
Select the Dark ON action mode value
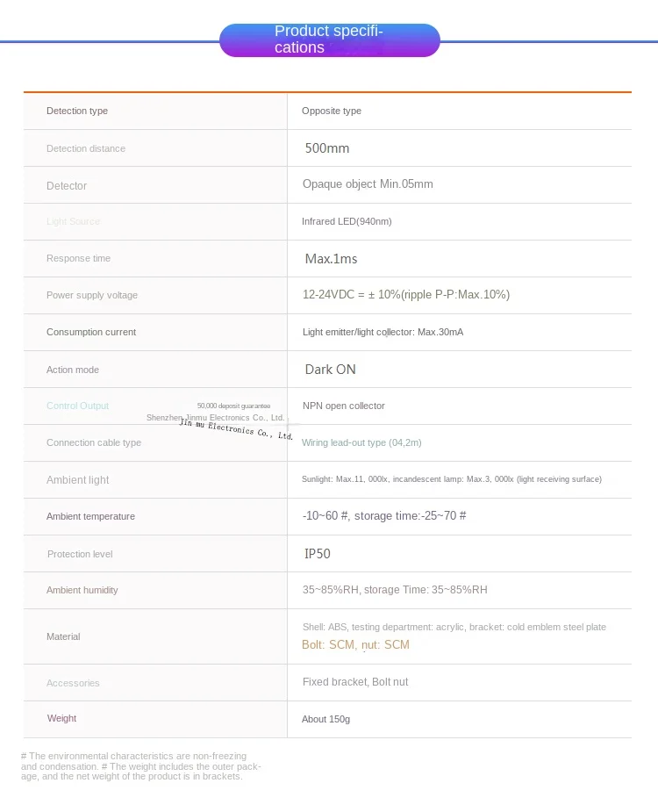(331, 370)
